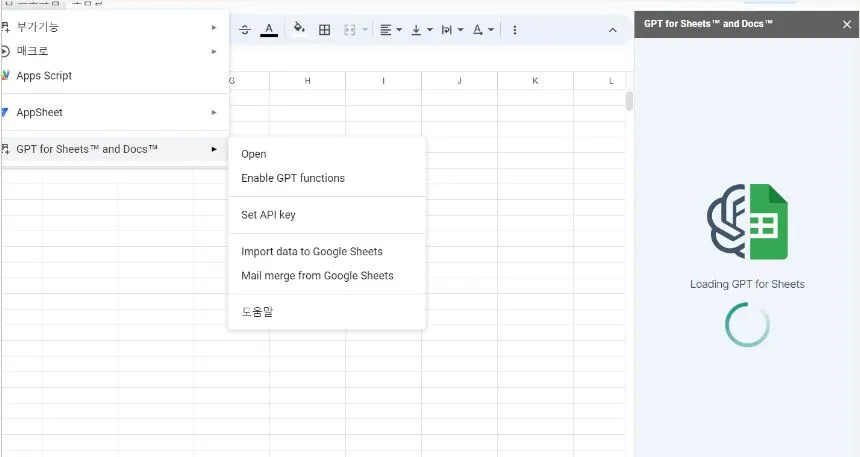
Task: Click the 부가기능 submenu arrow
Action: (x=214, y=27)
